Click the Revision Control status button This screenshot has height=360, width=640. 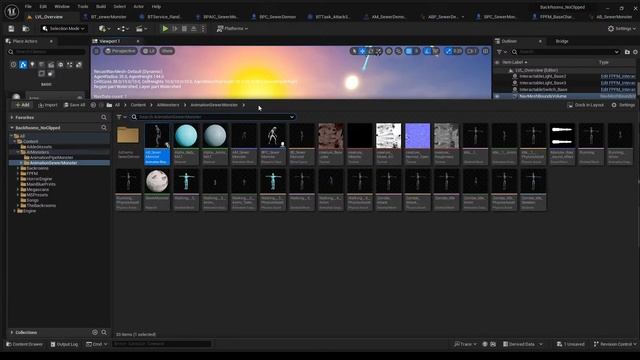click(614, 344)
